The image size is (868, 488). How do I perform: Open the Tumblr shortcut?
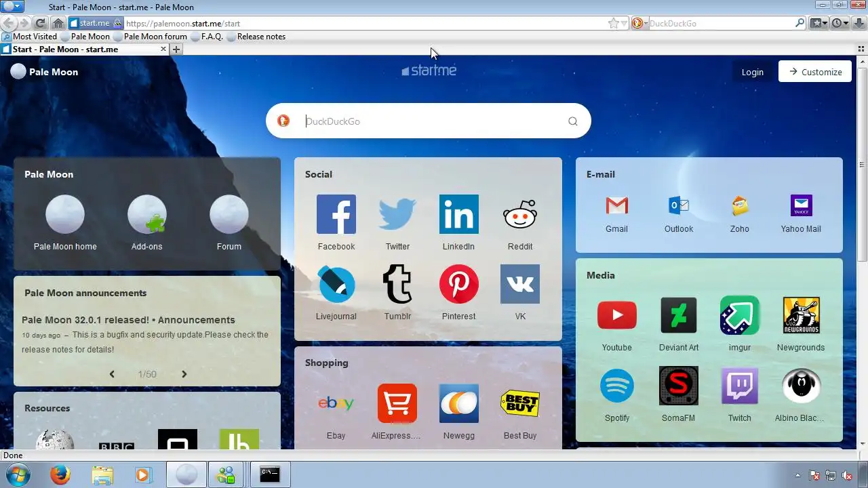[397, 284]
